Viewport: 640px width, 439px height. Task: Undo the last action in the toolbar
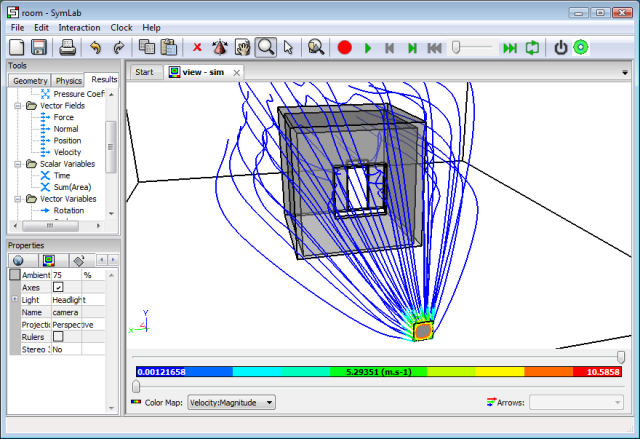point(96,47)
